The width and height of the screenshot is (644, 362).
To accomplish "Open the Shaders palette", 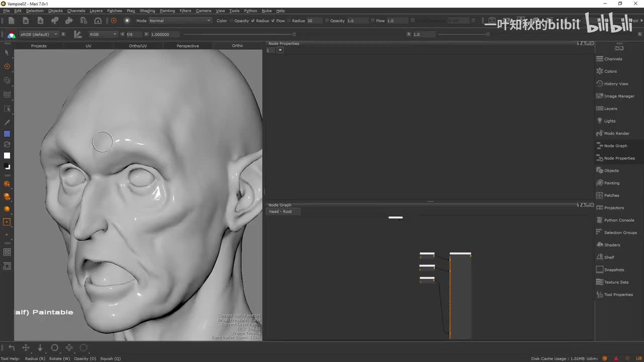I will coord(612,245).
